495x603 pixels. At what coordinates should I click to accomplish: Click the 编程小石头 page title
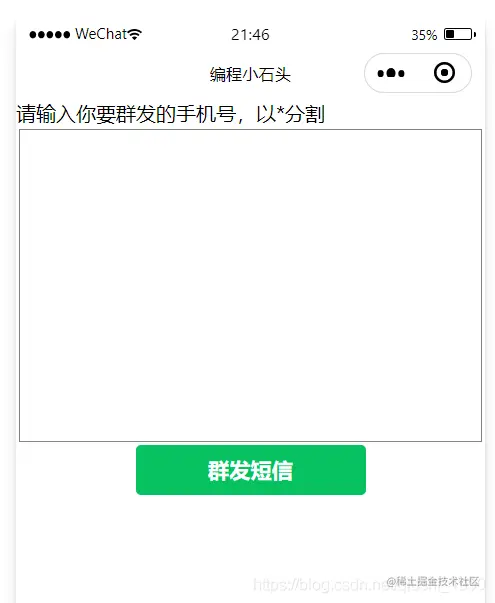click(x=250, y=74)
